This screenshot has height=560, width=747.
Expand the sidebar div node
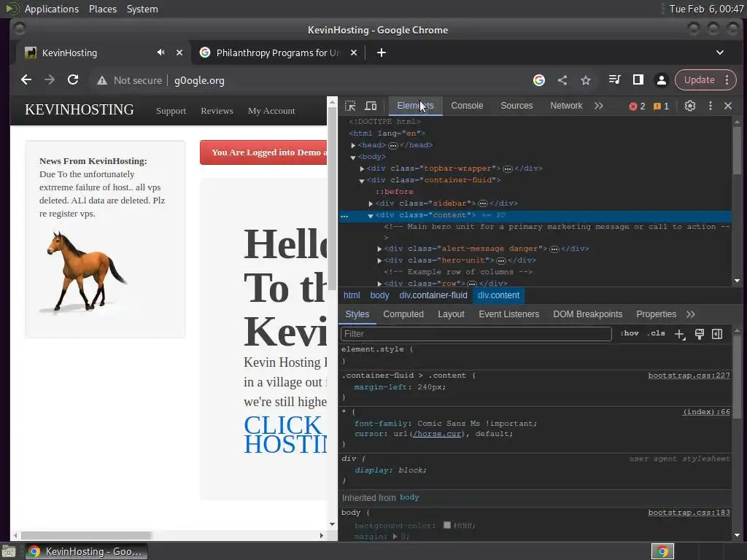point(371,204)
